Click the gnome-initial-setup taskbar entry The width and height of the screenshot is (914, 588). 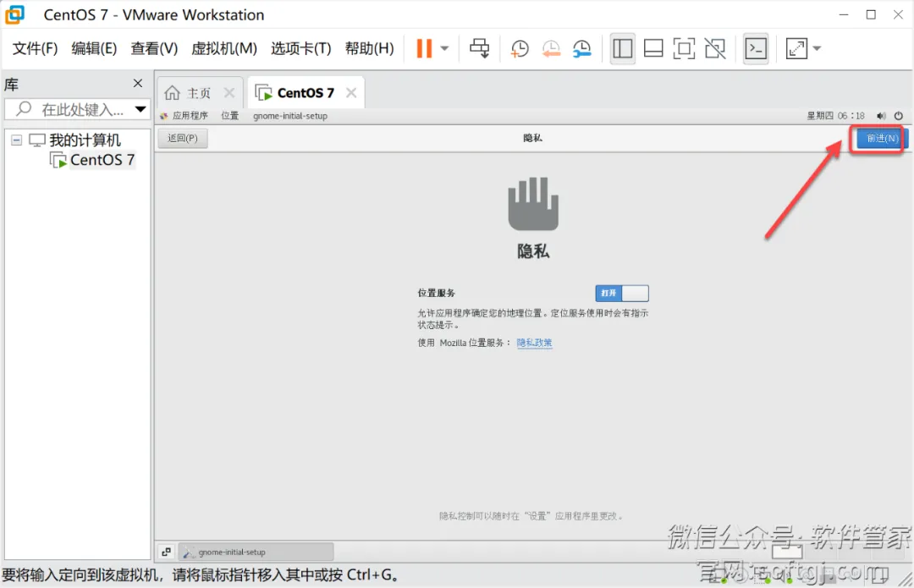click(256, 552)
